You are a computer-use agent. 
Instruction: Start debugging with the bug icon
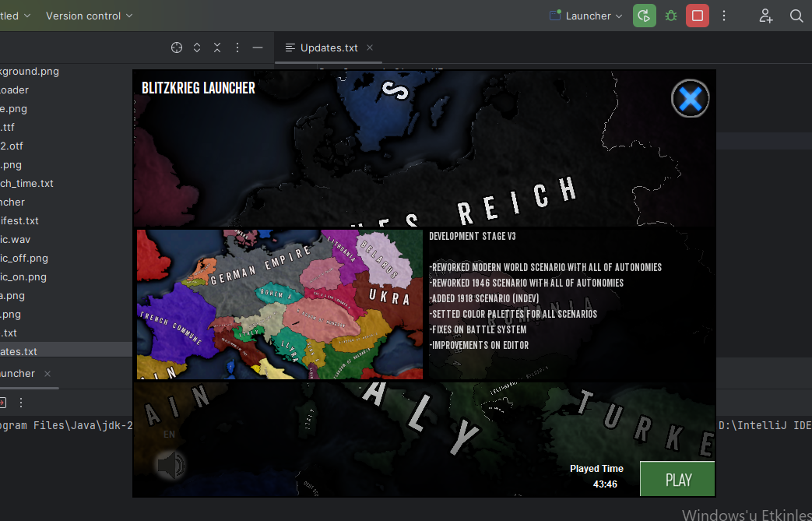tap(671, 16)
